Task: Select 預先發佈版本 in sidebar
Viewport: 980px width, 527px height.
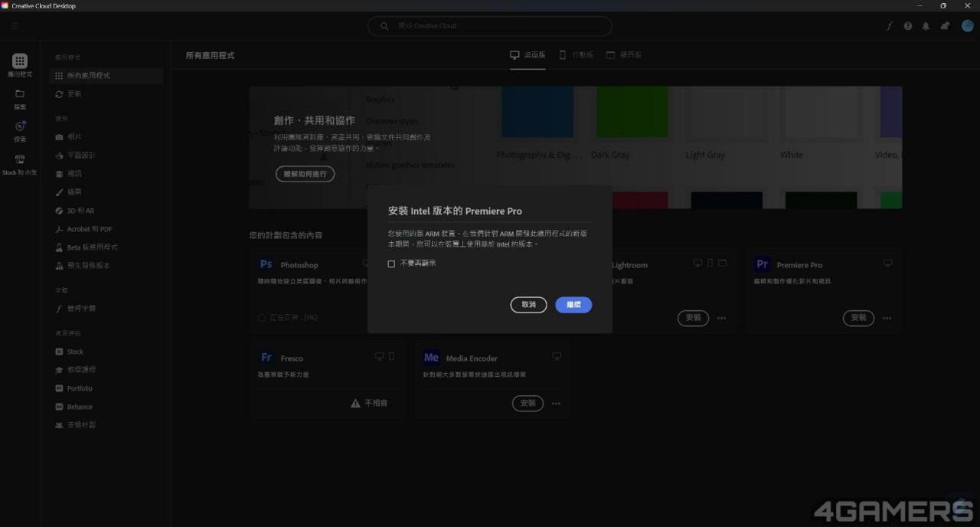Action: (106, 266)
